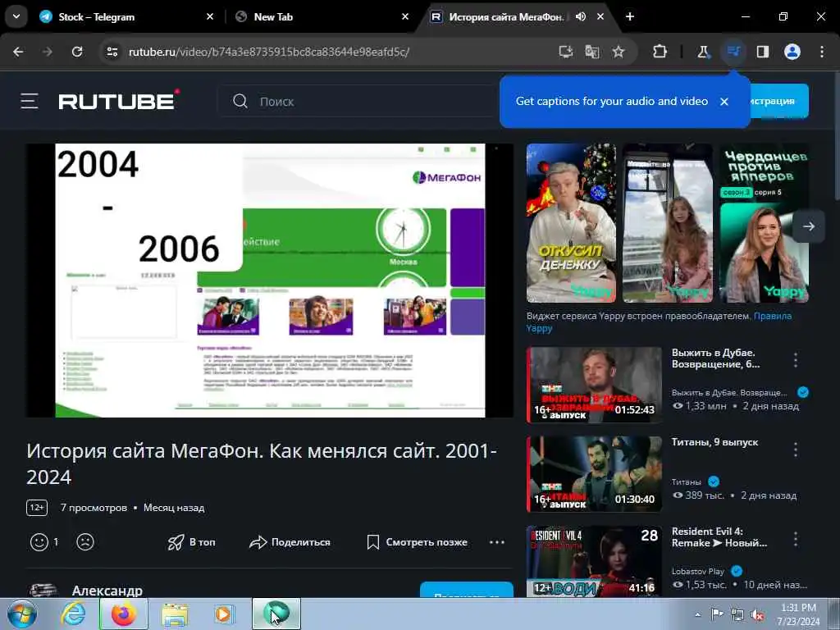Launch Internet Explorer from taskbar
Viewport: 840px width, 630px height.
[73, 614]
